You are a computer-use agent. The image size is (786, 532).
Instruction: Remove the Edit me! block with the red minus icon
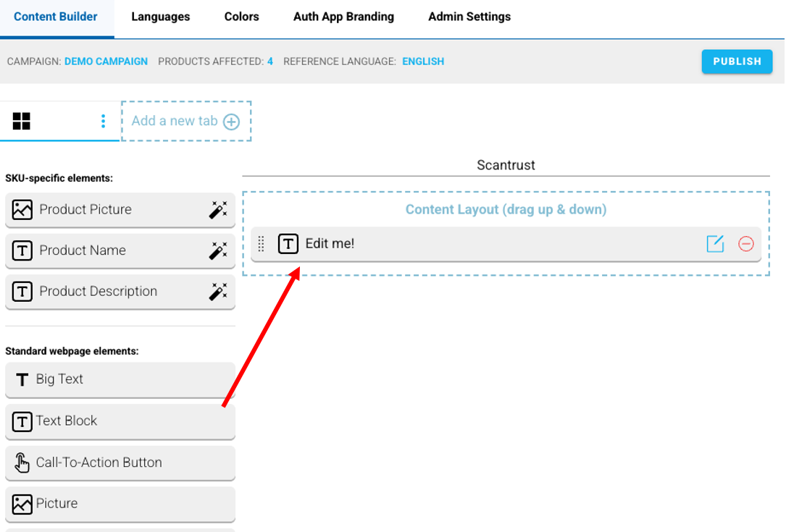tap(746, 244)
